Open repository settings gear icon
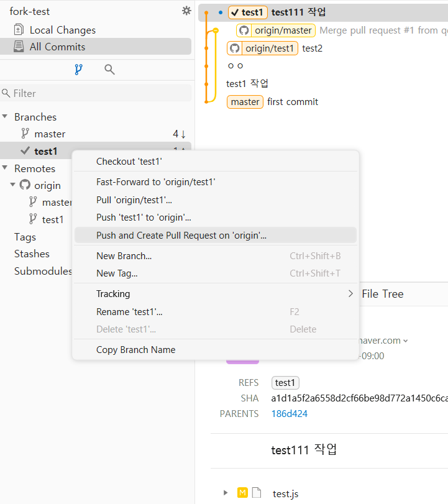The width and height of the screenshot is (448, 504). point(186,11)
